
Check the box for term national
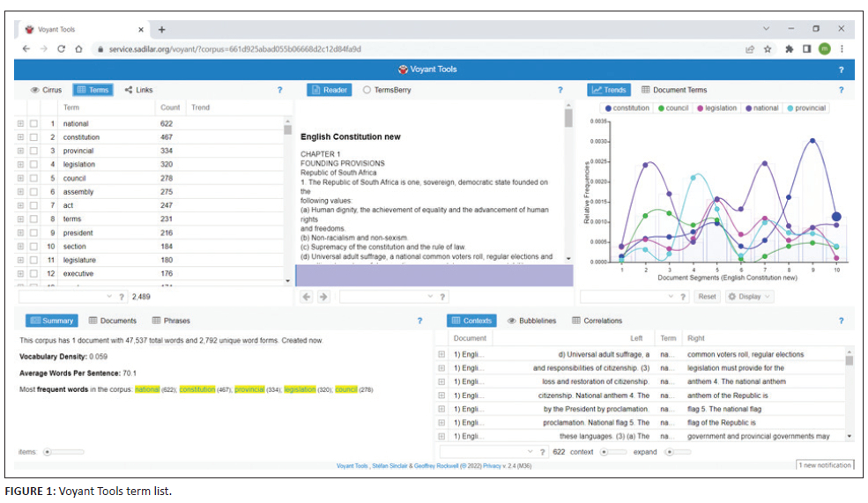[x=33, y=124]
